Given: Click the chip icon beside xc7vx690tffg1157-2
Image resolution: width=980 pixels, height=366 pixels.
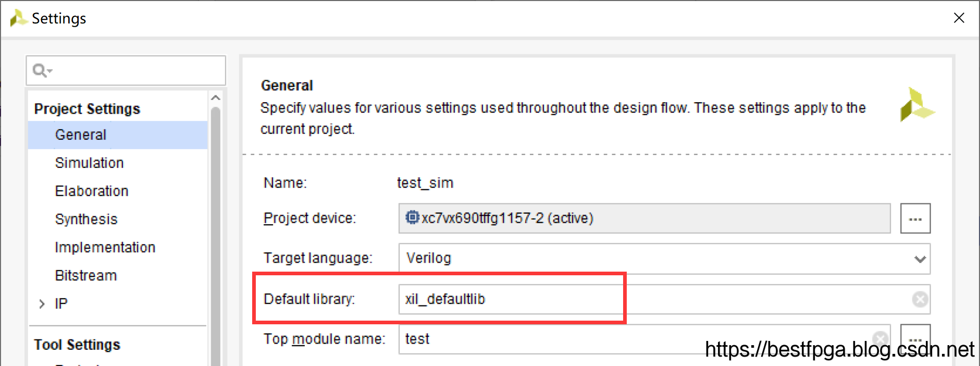Looking at the screenshot, I should (x=412, y=217).
